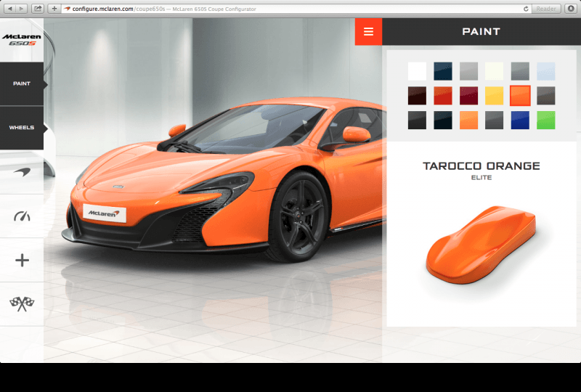Go forward with the browser forward arrow

(x=22, y=9)
